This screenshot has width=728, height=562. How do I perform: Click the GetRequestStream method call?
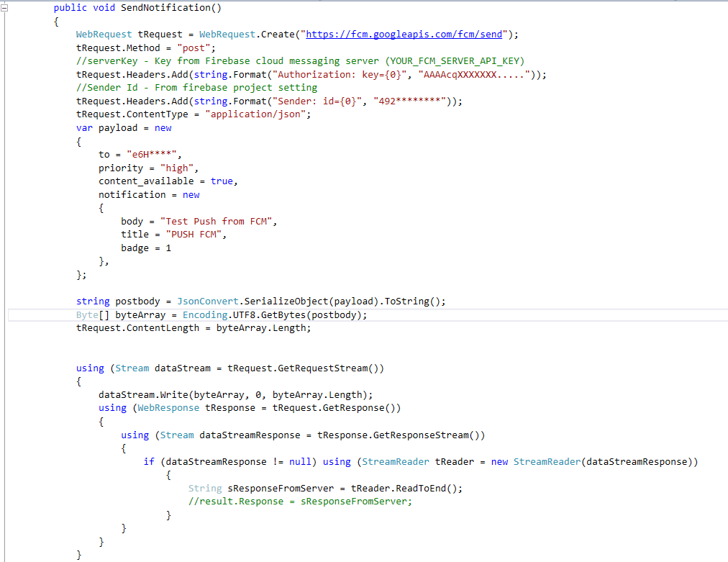coord(324,368)
